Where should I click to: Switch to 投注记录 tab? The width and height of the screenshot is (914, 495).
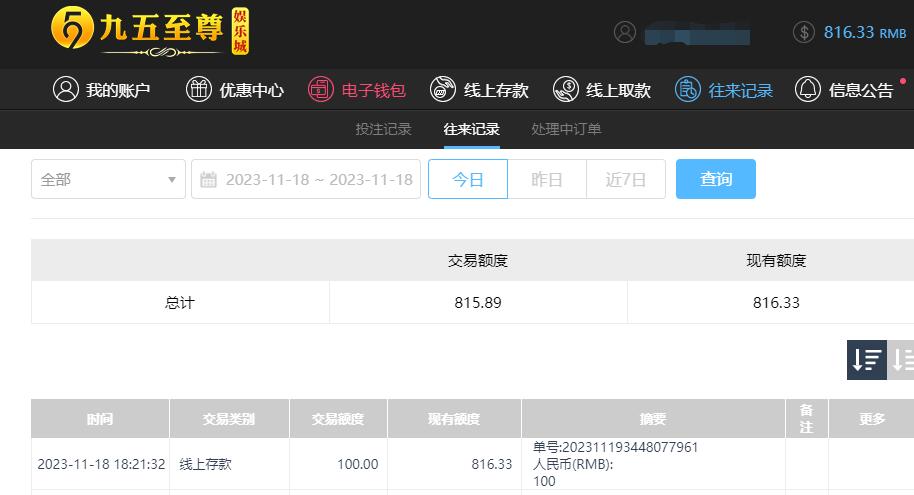tap(384, 129)
